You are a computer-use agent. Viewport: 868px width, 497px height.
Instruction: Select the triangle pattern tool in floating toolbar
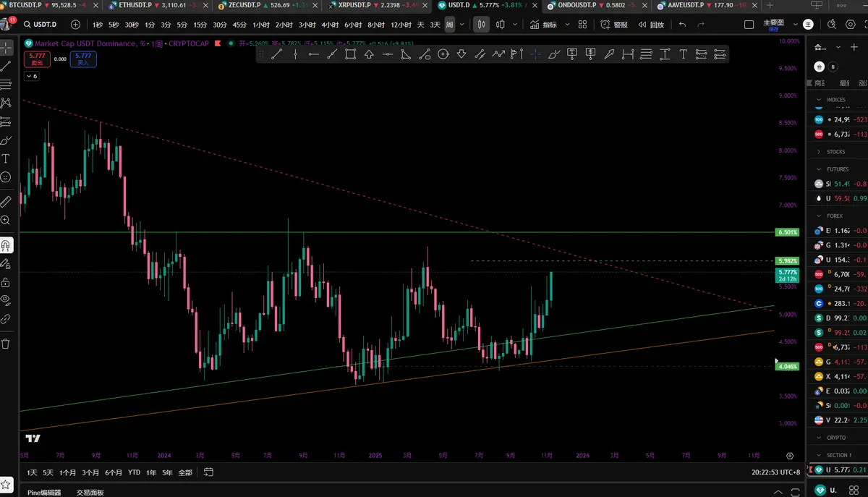point(406,54)
